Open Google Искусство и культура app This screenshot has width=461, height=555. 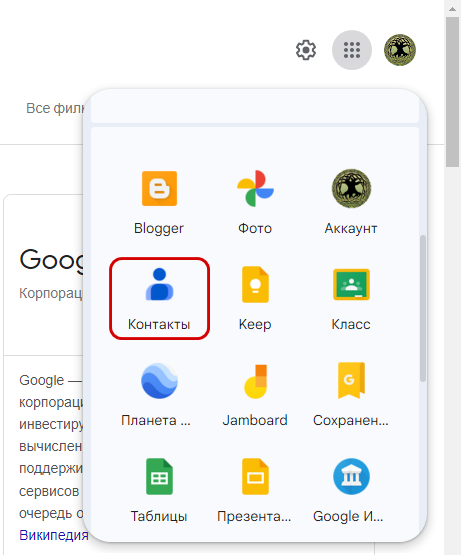351,490
